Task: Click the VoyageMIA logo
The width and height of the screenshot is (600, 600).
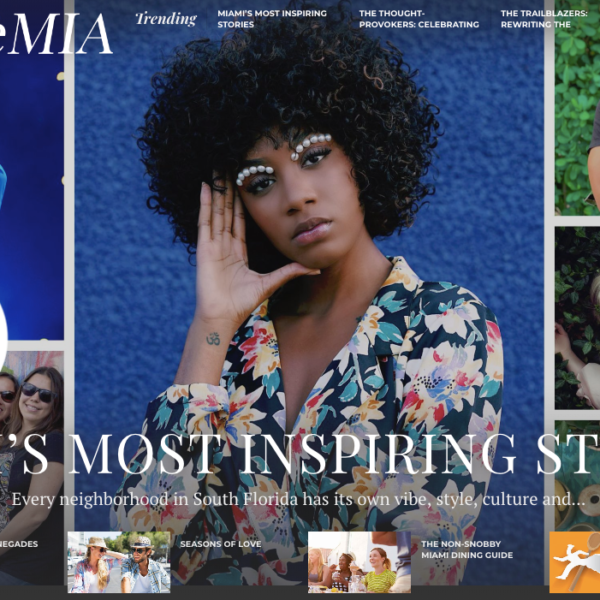Action: 56,34
